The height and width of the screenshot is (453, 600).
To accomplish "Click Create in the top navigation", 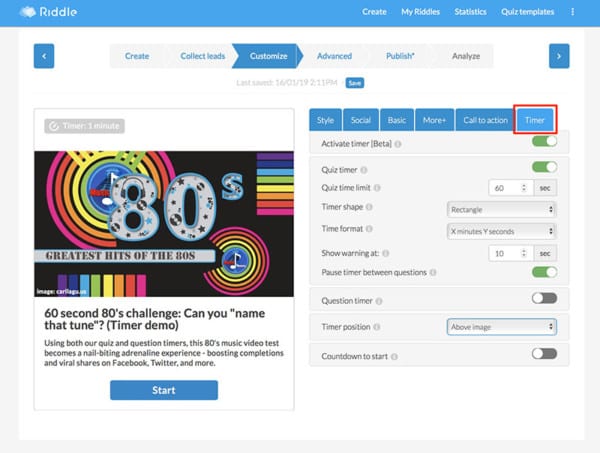I will point(374,12).
